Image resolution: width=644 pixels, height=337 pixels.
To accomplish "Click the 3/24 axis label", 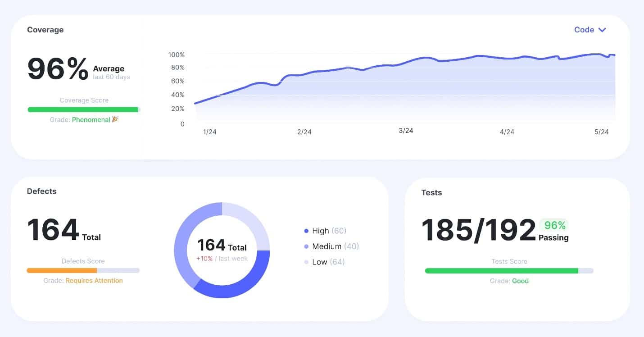I will [x=406, y=130].
